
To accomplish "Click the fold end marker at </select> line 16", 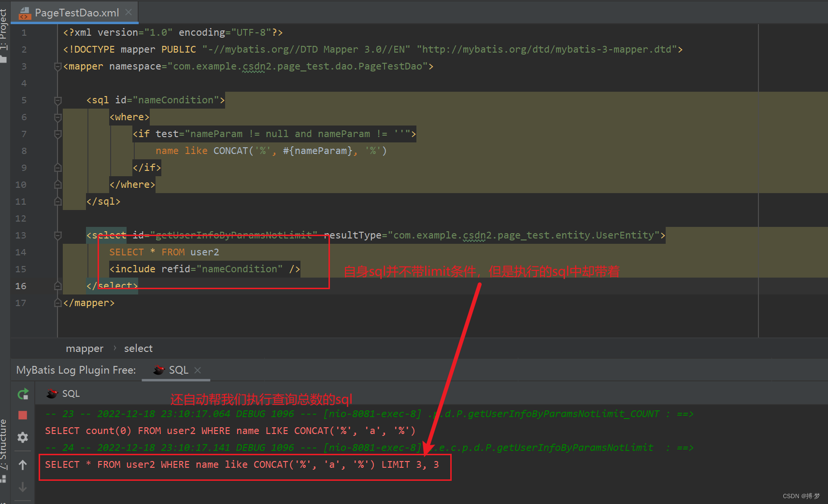I will 58,286.
